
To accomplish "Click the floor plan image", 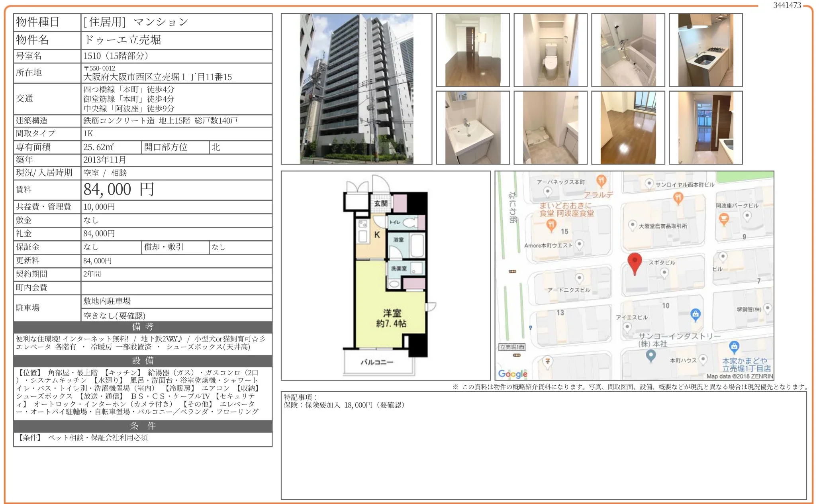I will click(x=386, y=276).
